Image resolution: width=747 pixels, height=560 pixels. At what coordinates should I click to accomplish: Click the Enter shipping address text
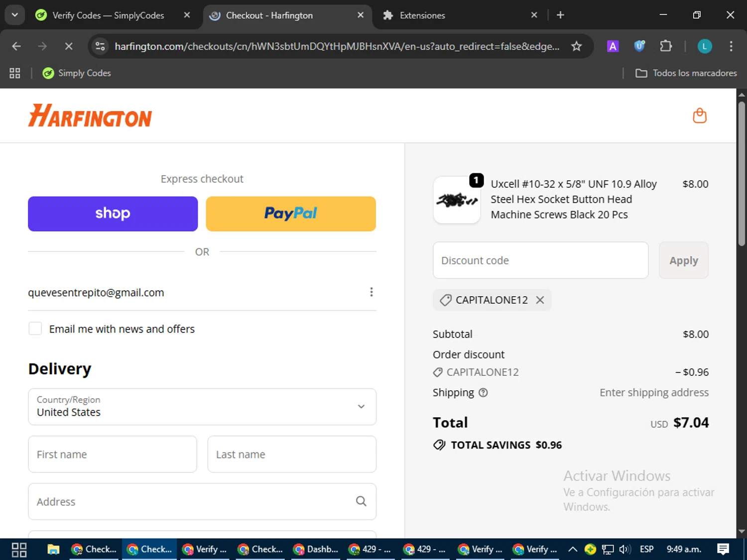point(654,393)
